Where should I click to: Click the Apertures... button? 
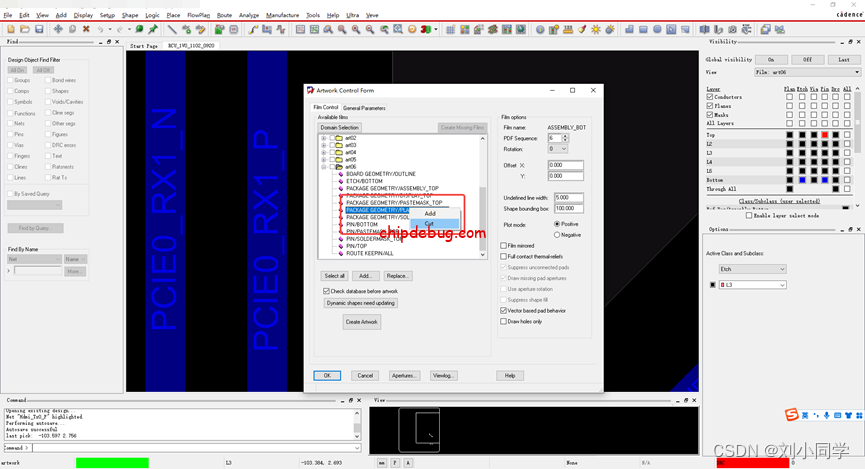(x=404, y=375)
